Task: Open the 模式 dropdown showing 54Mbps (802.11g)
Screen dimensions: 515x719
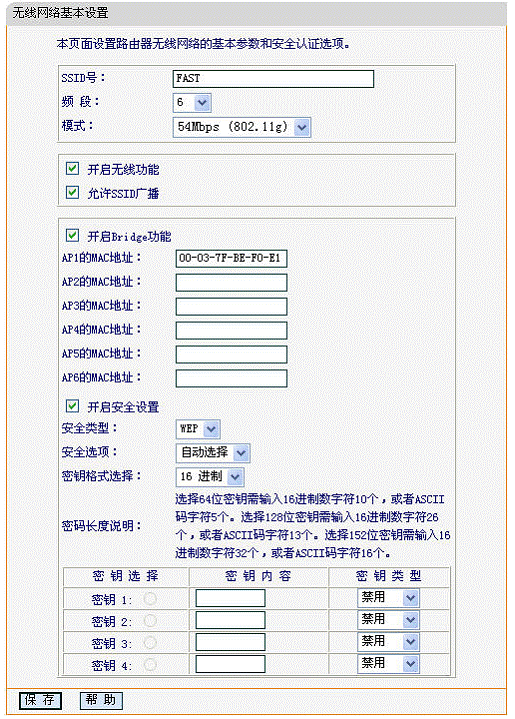Action: point(242,127)
